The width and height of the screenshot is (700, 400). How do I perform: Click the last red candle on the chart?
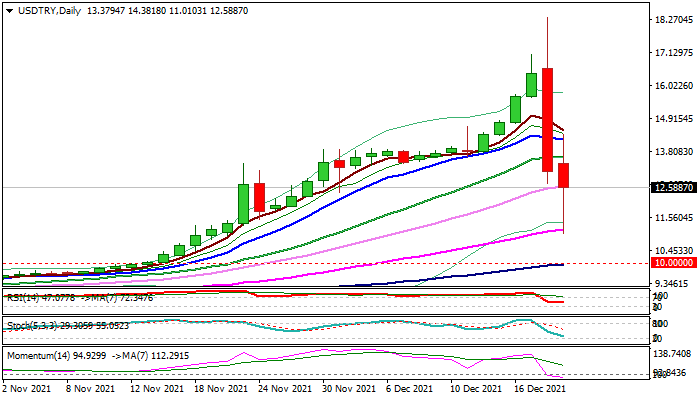pyautogui.click(x=564, y=175)
